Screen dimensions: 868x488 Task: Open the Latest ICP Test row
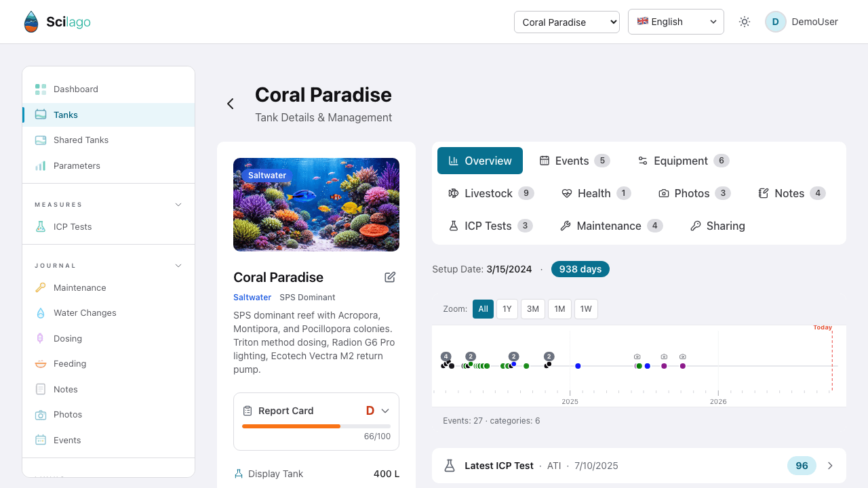click(639, 466)
